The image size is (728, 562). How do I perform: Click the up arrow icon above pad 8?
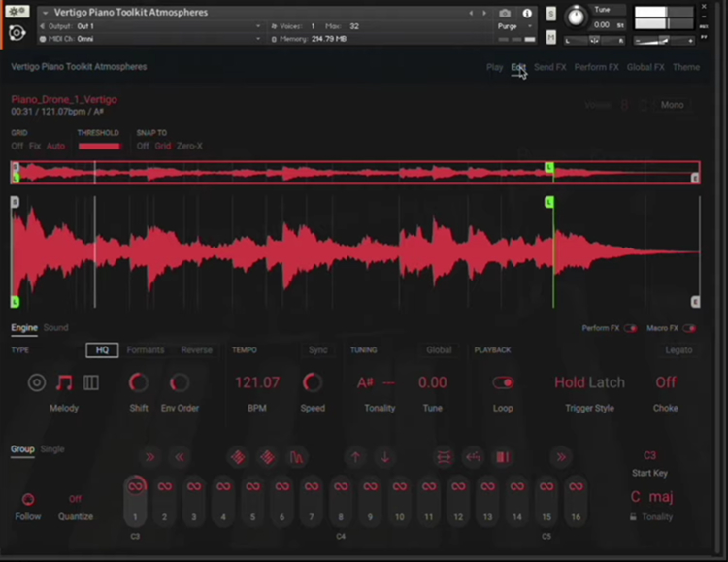355,457
